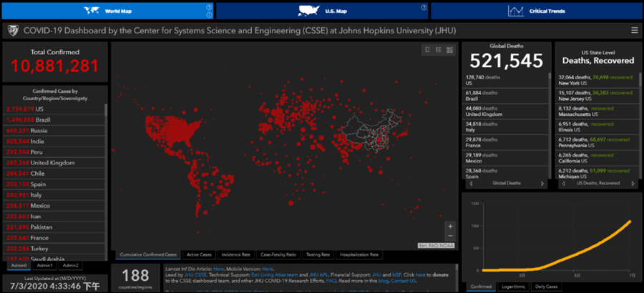Viewport: 644px width, 293px height.
Task: Zoom out the map with minus button
Action: tap(450, 236)
